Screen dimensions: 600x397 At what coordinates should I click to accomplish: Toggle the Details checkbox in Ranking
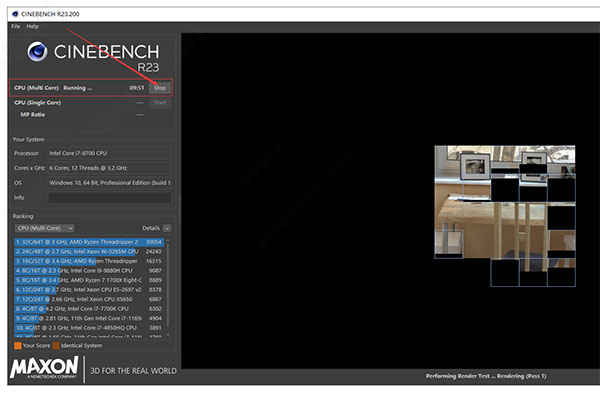(167, 228)
